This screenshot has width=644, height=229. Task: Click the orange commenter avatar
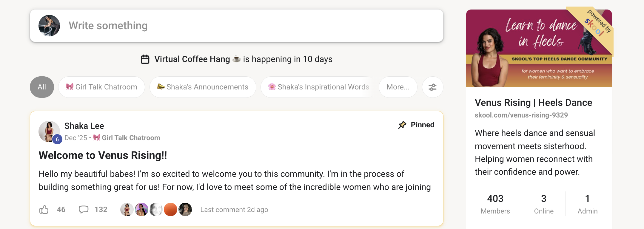click(x=171, y=210)
